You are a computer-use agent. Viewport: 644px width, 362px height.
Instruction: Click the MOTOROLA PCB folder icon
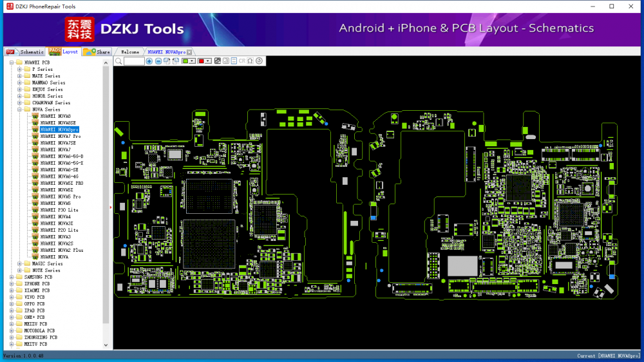(19, 331)
